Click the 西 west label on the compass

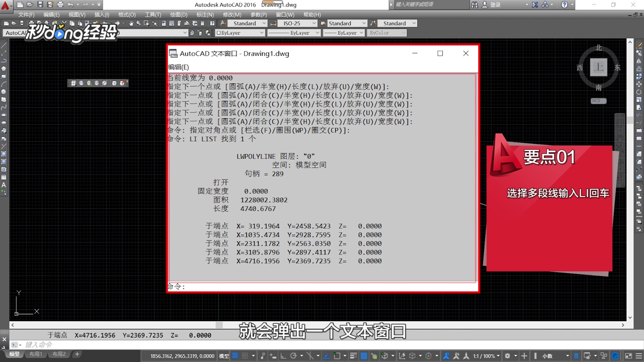[580, 67]
